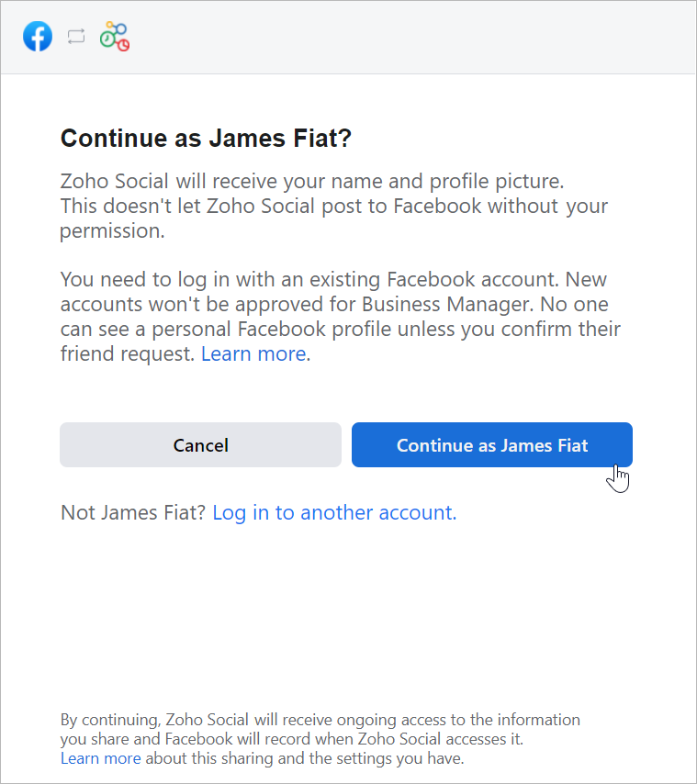697x784 pixels.
Task: Click the "Continue as James Fiat?" heading
Action: coord(206,139)
